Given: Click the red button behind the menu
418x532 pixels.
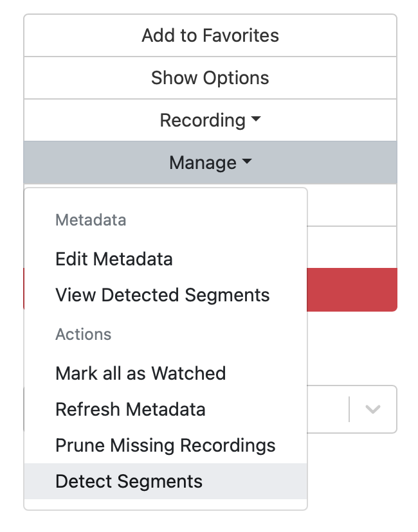Looking at the screenshot, I should click(x=352, y=290).
